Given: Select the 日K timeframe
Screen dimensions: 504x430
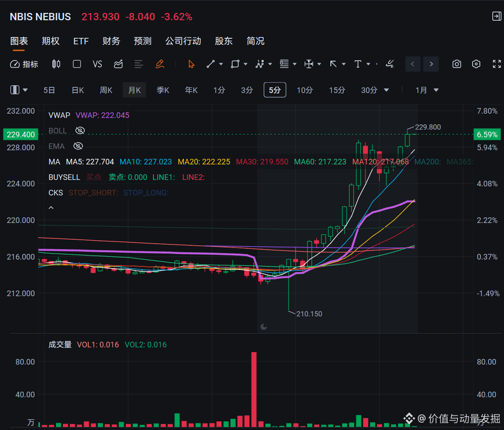Looking at the screenshot, I should [x=78, y=90].
